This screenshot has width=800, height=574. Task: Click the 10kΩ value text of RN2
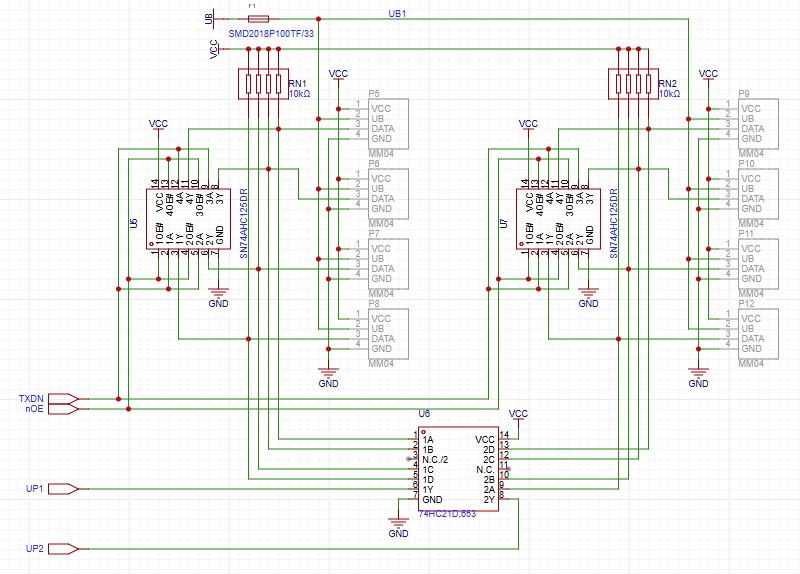(x=669, y=94)
